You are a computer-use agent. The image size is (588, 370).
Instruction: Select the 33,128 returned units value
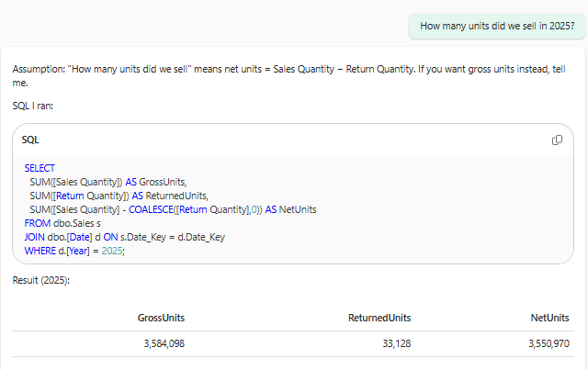(396, 343)
